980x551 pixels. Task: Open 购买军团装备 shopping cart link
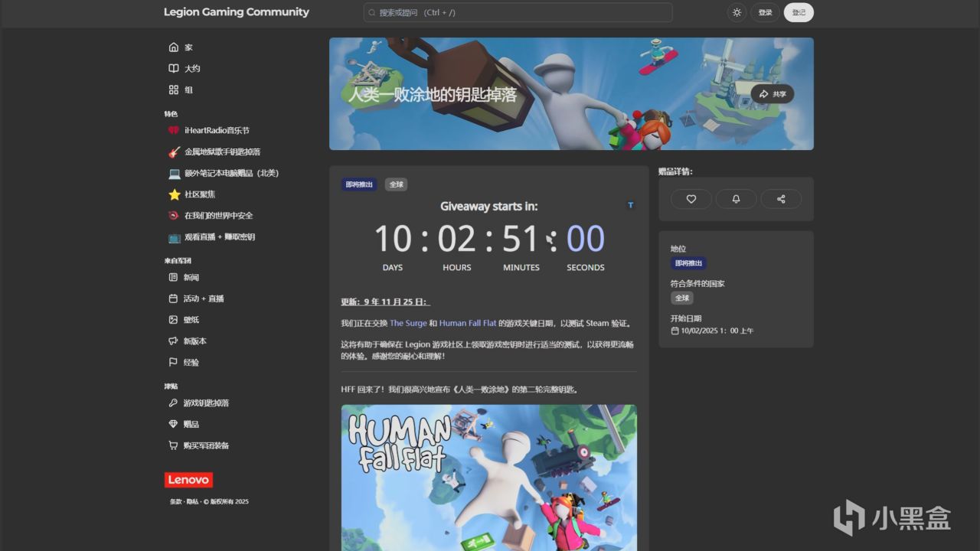click(x=206, y=445)
